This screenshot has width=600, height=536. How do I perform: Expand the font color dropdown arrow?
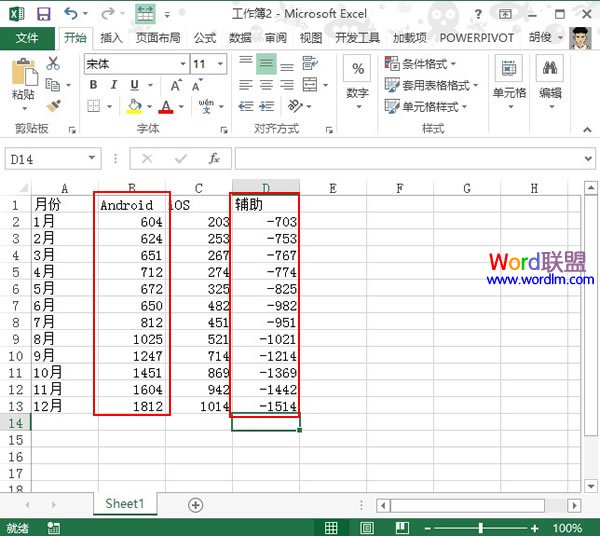tap(181, 106)
